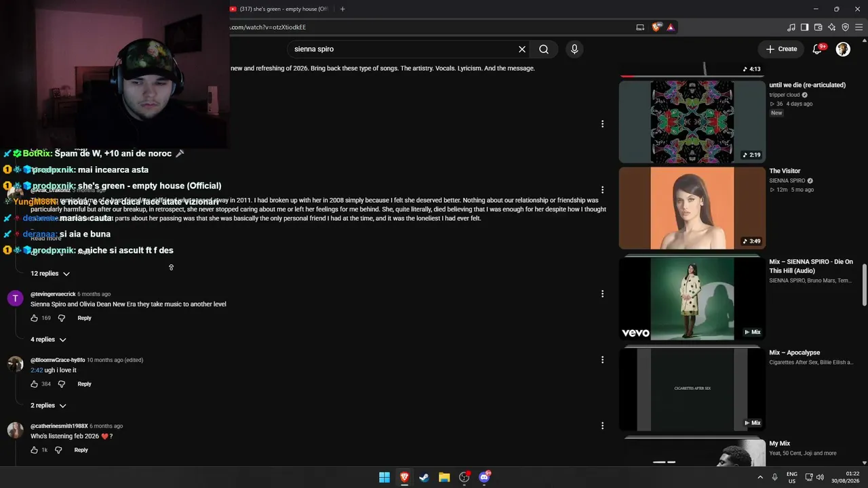Viewport: 868px width, 488px height.
Task: Open Steam from the taskbar
Action: point(424,477)
